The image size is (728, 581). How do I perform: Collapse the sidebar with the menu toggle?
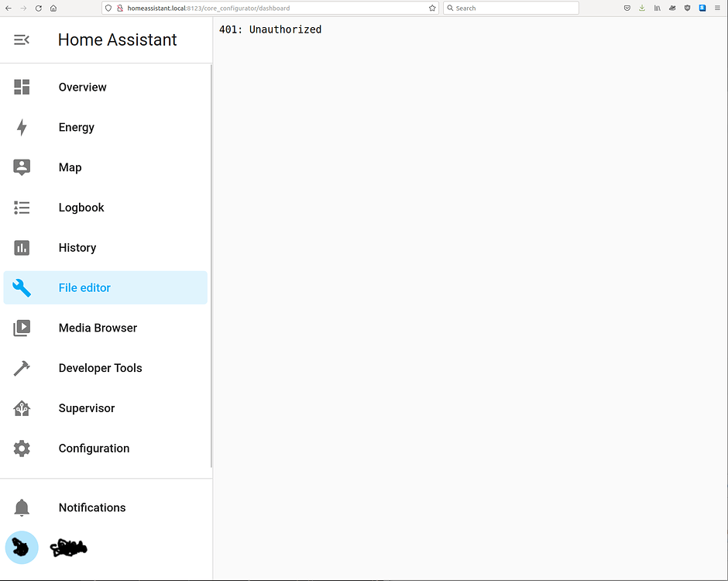pos(21,40)
